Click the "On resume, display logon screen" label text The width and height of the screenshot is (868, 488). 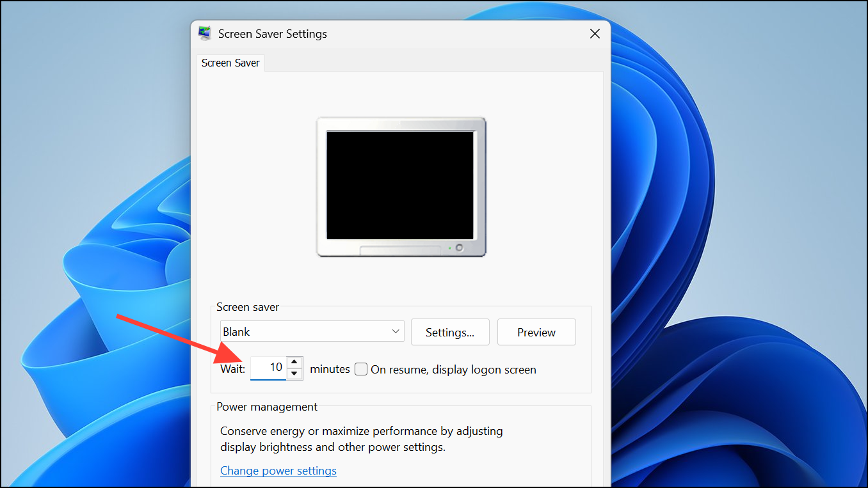click(453, 370)
